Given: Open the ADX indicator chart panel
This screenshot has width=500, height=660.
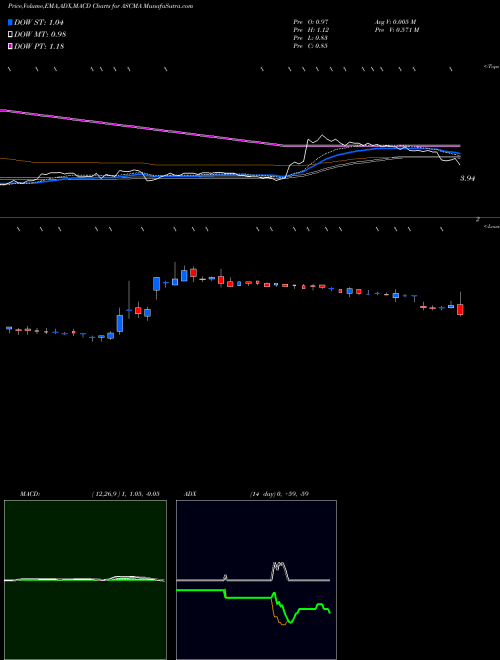Looking at the screenshot, I should point(256,580).
